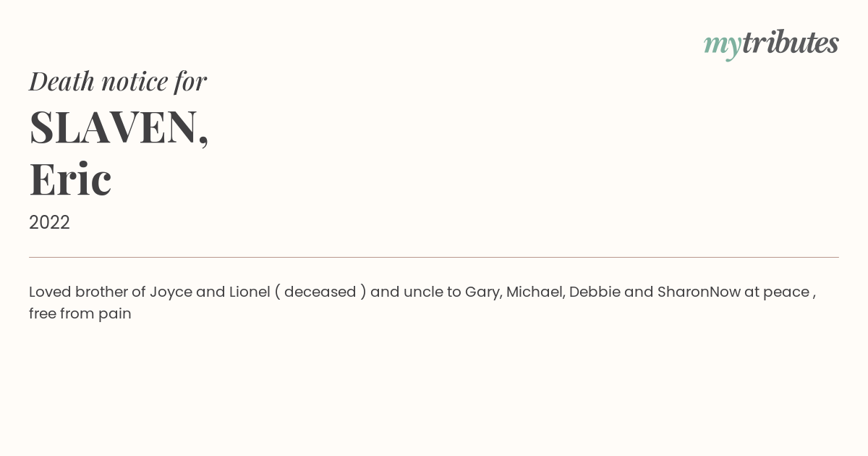Image resolution: width=868 pixels, height=456 pixels.
Task: Click the "free from pain" line
Action: (80, 313)
